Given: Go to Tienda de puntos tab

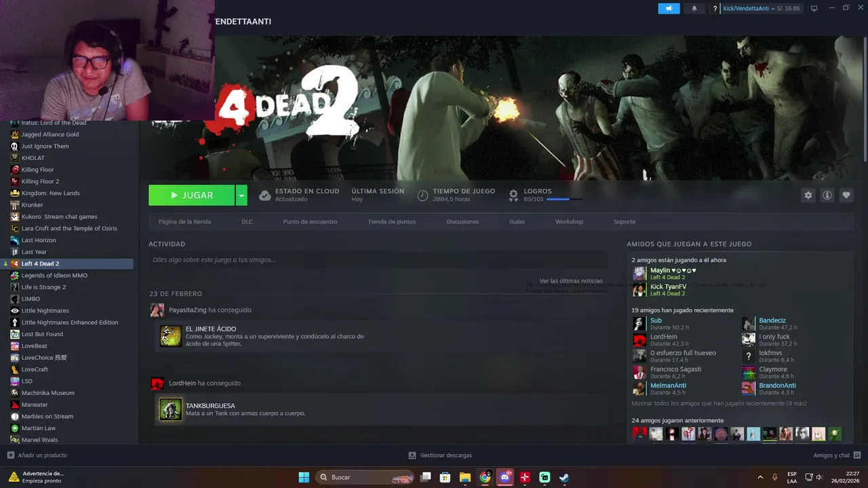Looking at the screenshot, I should click(392, 222).
